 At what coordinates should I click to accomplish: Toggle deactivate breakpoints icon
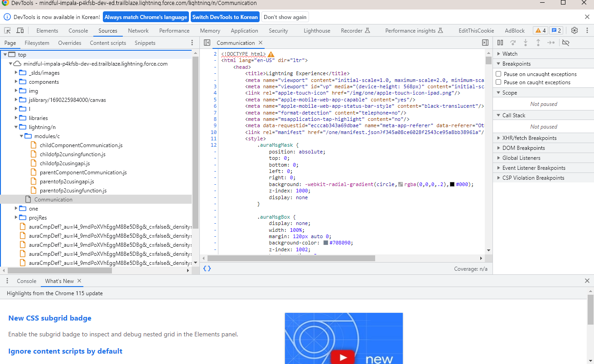(x=565, y=43)
